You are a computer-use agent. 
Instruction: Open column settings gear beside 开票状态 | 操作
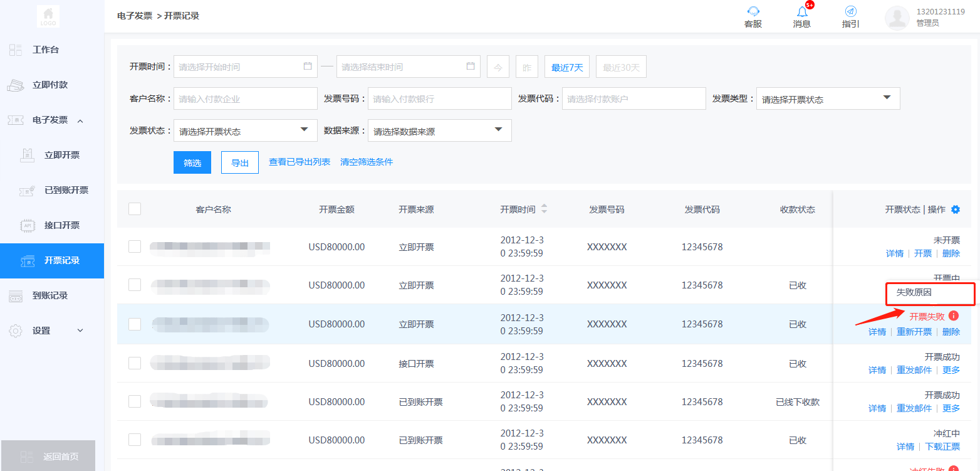point(956,209)
